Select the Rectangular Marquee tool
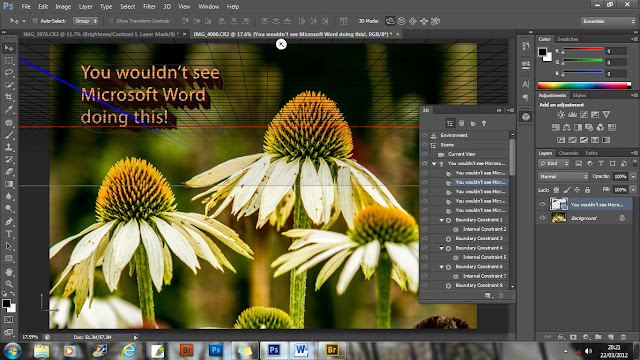This screenshot has width=640, height=360. [9, 60]
